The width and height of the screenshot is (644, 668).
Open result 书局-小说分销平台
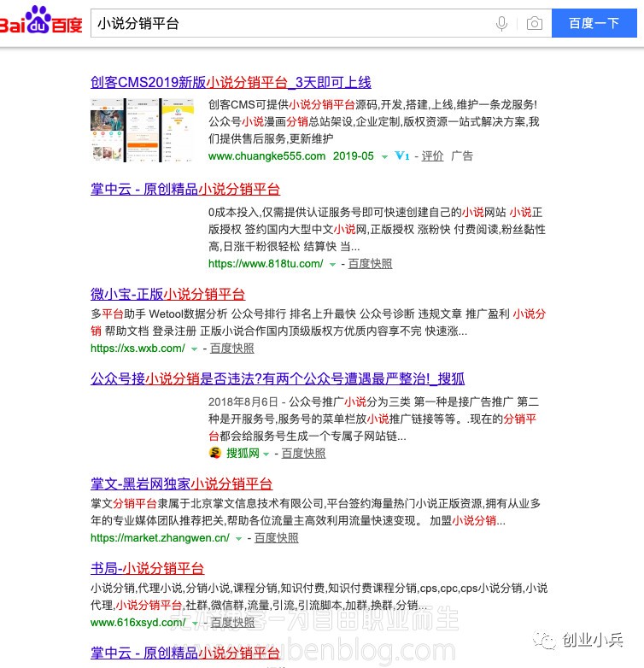pyautogui.click(x=148, y=568)
